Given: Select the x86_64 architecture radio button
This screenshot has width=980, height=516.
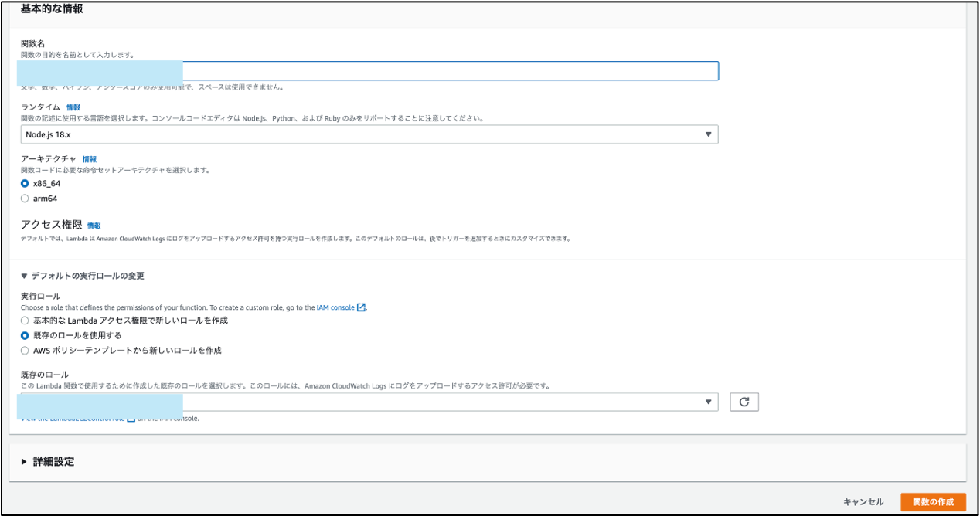Looking at the screenshot, I should point(24,184).
